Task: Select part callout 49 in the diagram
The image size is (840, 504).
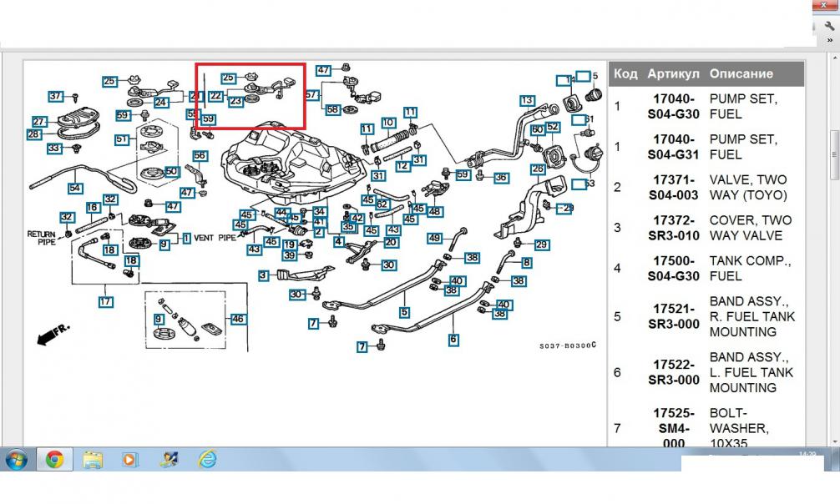Action: point(434,238)
